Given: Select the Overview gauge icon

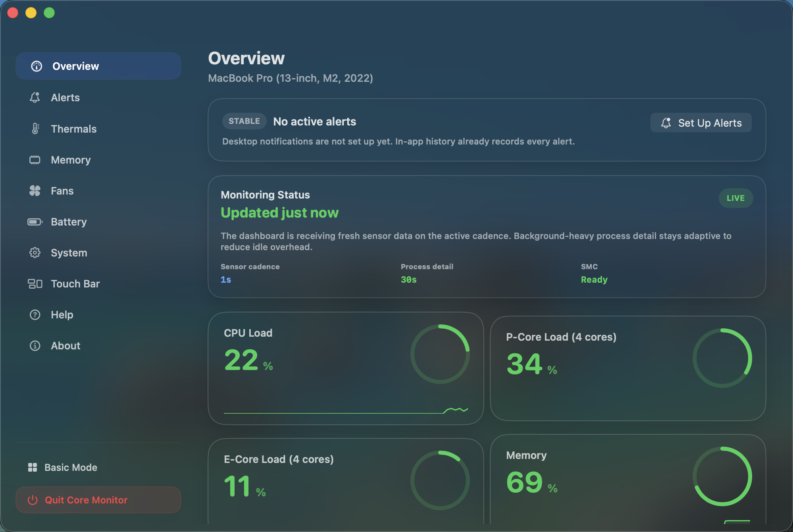Looking at the screenshot, I should [x=36, y=66].
